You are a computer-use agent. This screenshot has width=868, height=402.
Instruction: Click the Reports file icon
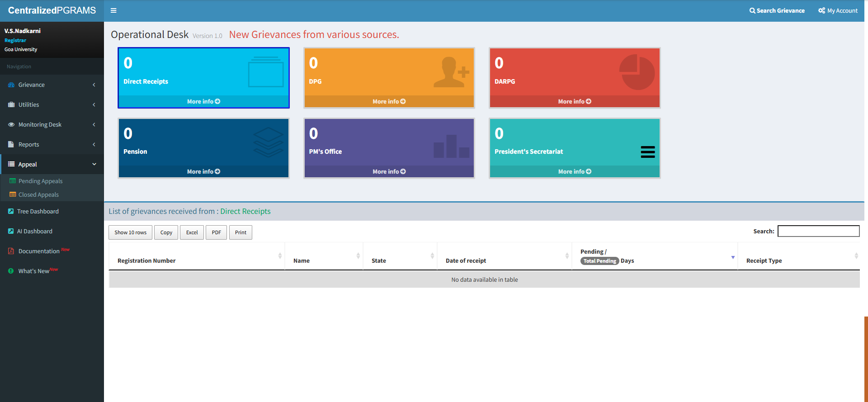11,144
